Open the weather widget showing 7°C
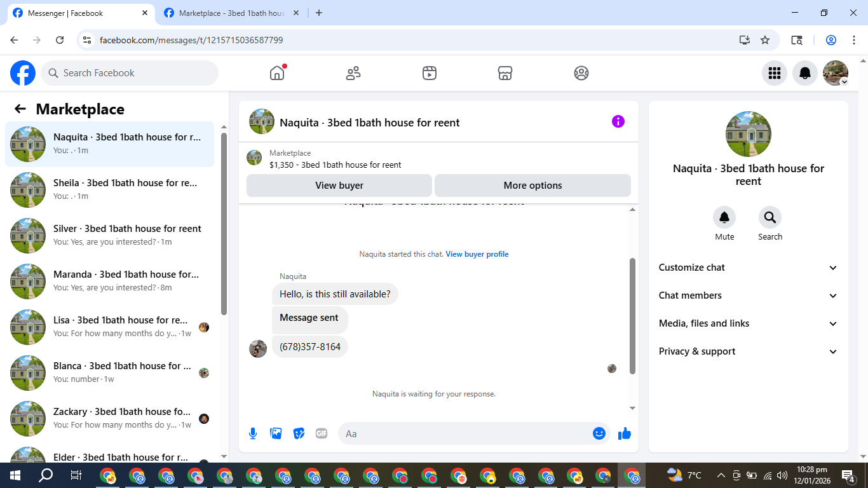The image size is (868, 488). (x=684, y=475)
